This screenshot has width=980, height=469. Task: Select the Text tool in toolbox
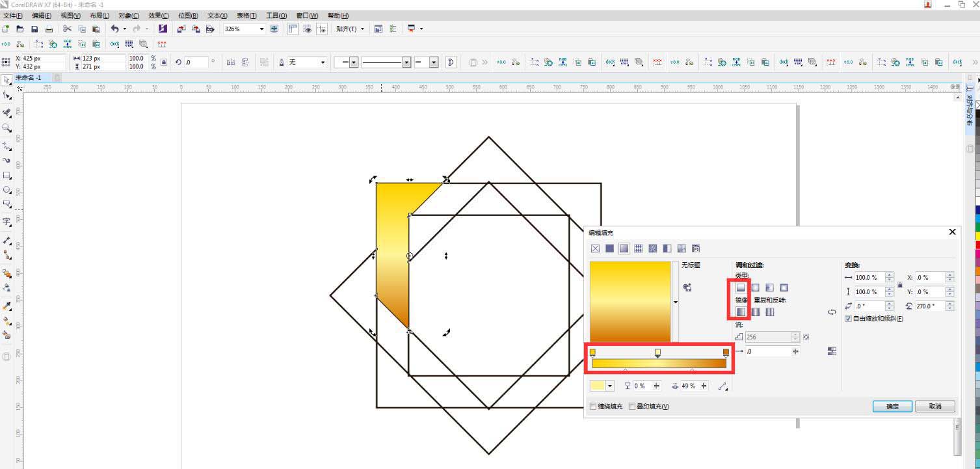point(7,221)
